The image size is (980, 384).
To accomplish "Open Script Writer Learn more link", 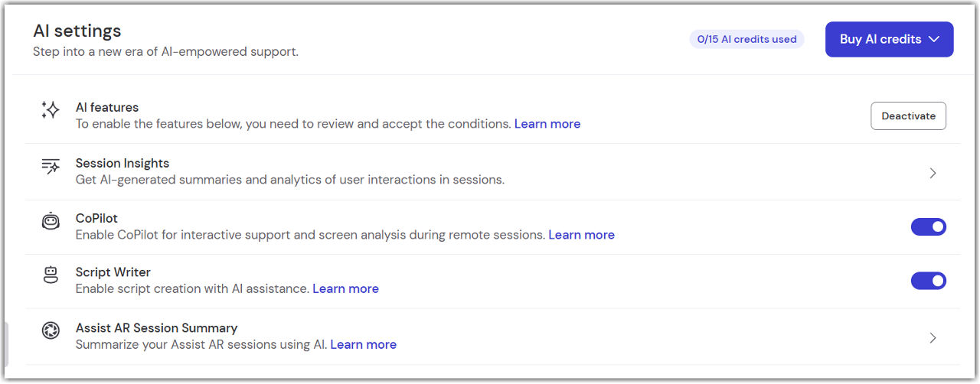I will point(345,289).
